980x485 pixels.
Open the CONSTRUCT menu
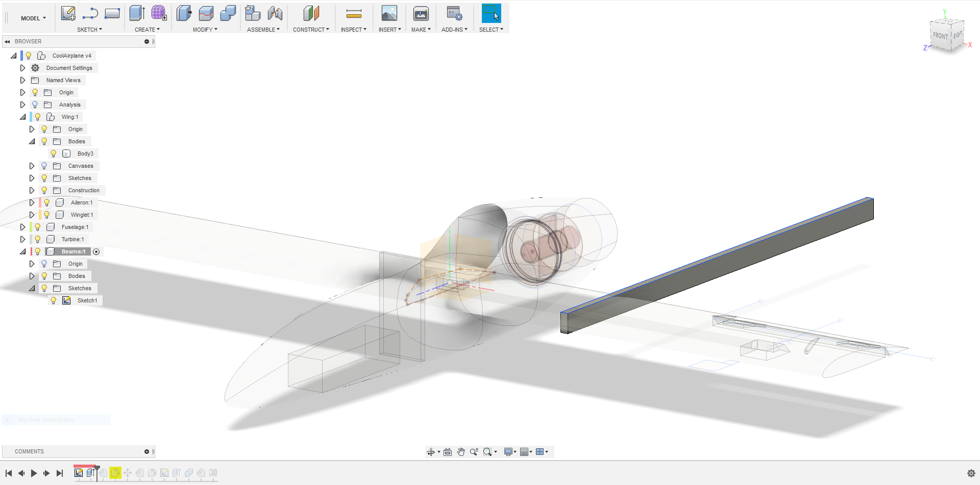[x=311, y=30]
